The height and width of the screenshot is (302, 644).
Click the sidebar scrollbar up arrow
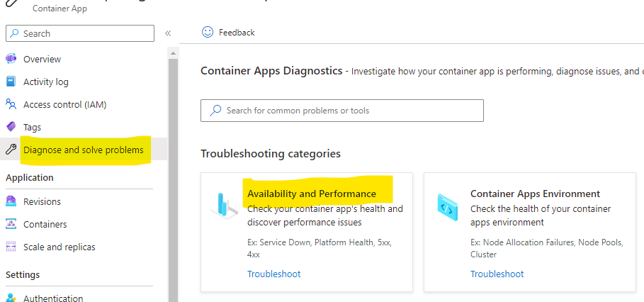(x=173, y=53)
